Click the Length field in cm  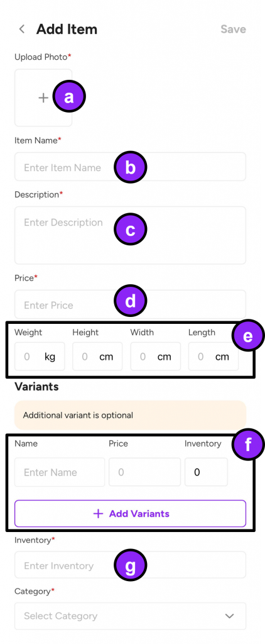(214, 357)
